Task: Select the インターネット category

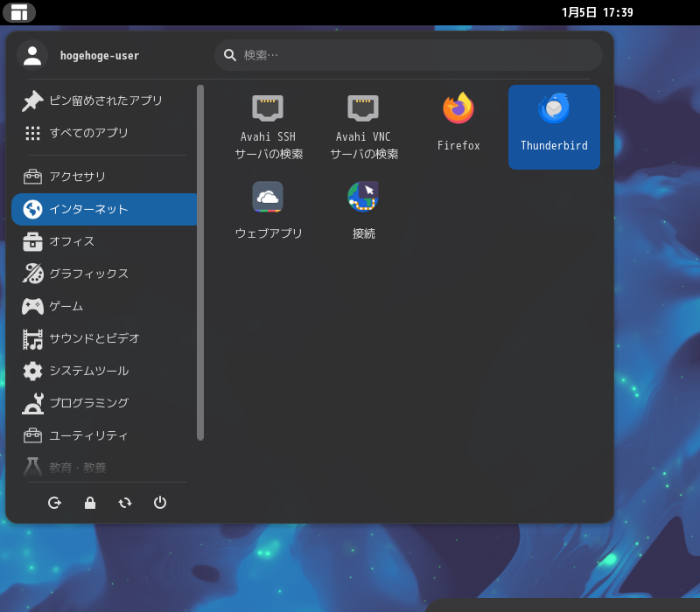Action: 104,209
